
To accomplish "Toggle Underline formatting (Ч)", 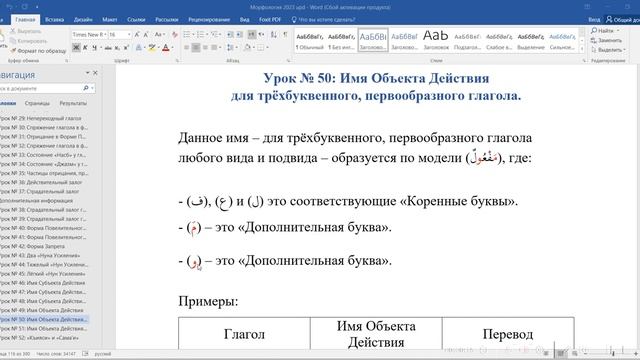I will 94,48.
